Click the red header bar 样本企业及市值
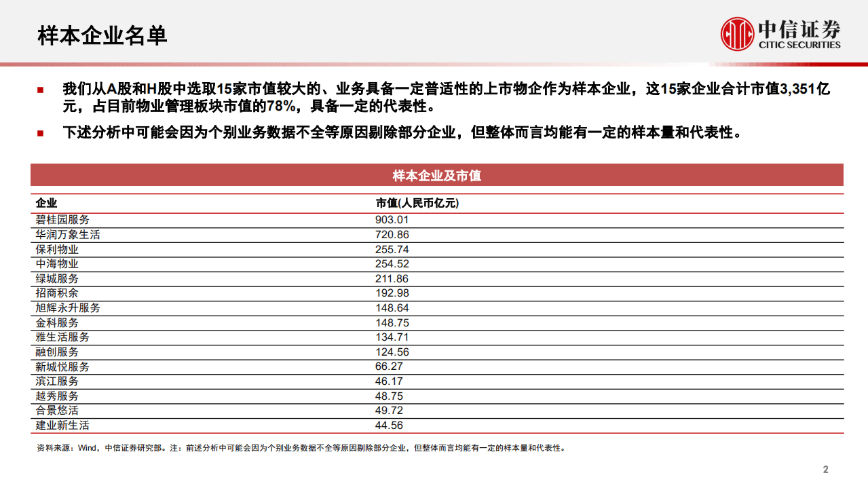 [434, 174]
